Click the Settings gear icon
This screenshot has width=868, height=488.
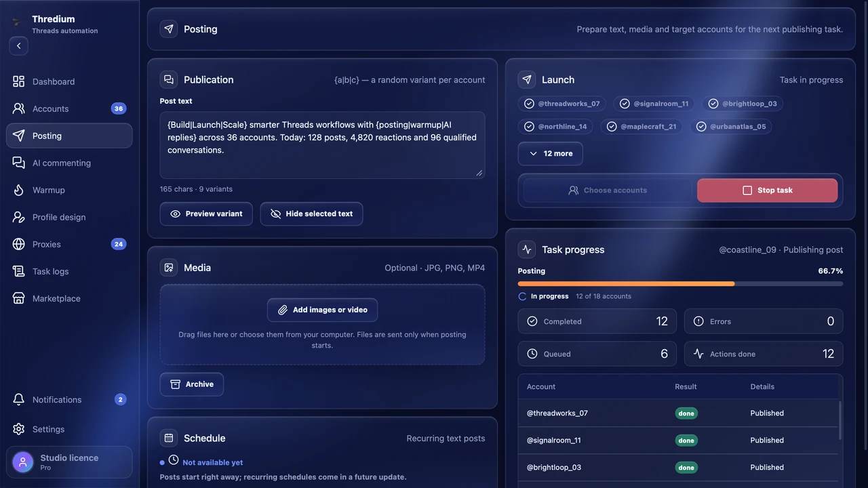19,429
